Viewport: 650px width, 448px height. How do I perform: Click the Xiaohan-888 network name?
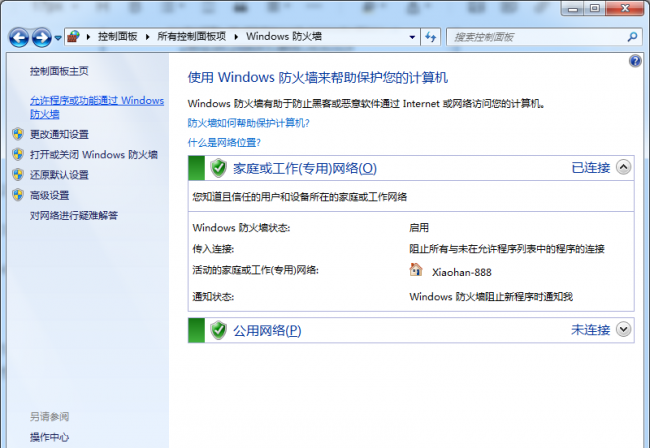[x=461, y=272]
